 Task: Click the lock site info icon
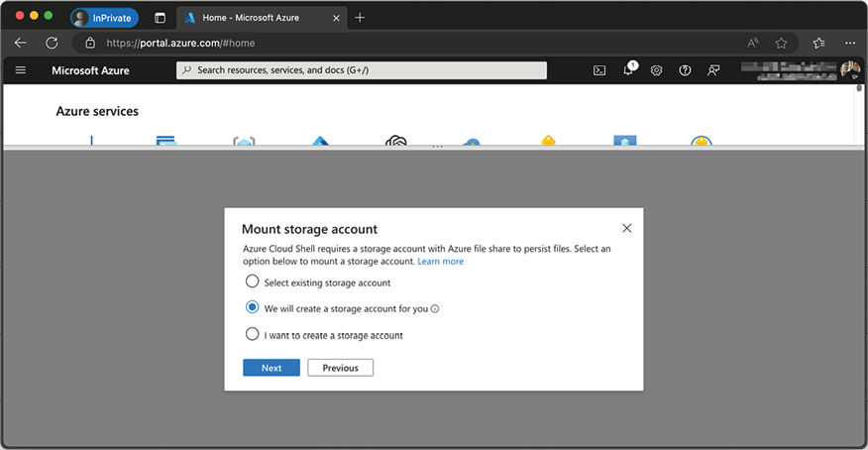90,43
